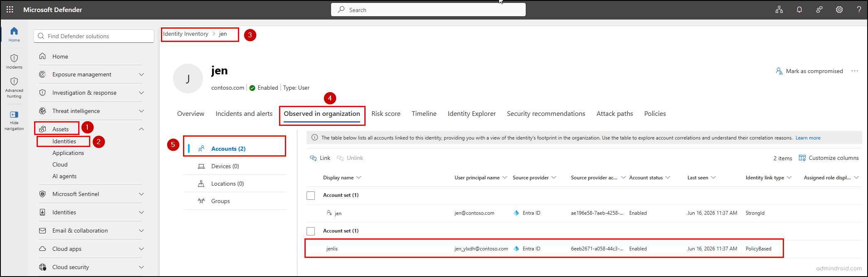Collapse the Assets section chevron
This screenshot has height=277, width=868.
tap(141, 129)
